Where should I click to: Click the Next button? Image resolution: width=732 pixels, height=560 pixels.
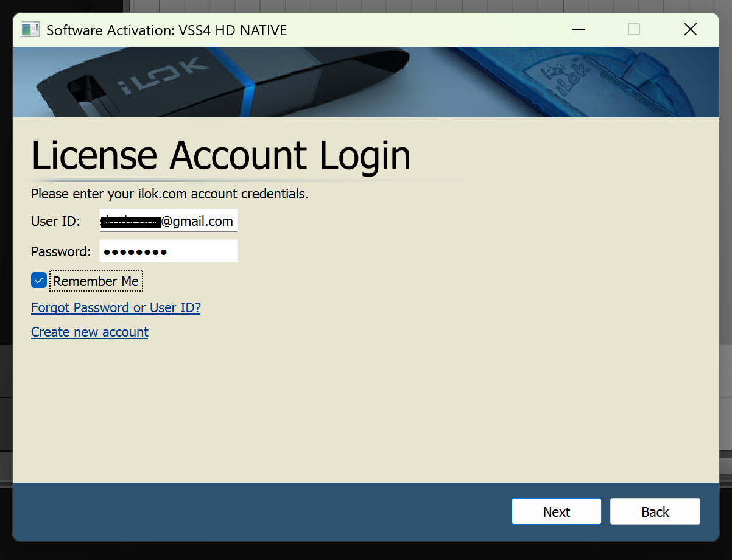pyautogui.click(x=557, y=511)
